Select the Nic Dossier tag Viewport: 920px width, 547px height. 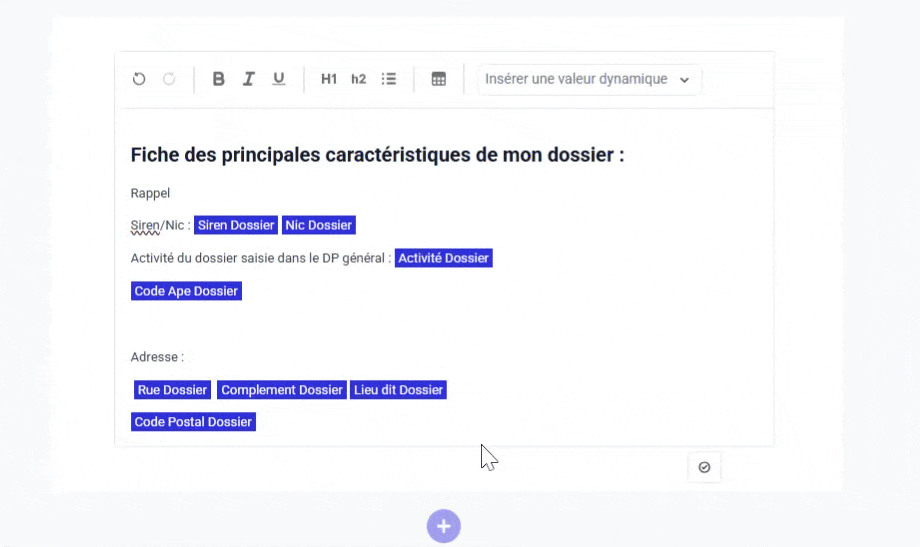pyautogui.click(x=319, y=225)
